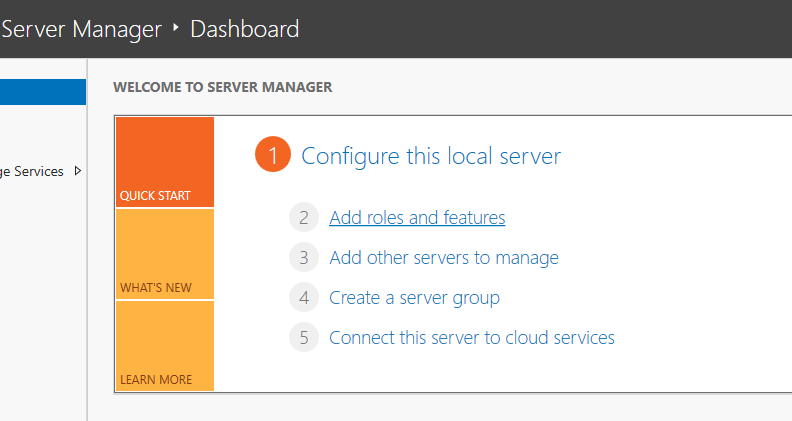This screenshot has width=792, height=421.
Task: Switch to the WHAT'S NEW tile
Action: pyautogui.click(x=165, y=254)
